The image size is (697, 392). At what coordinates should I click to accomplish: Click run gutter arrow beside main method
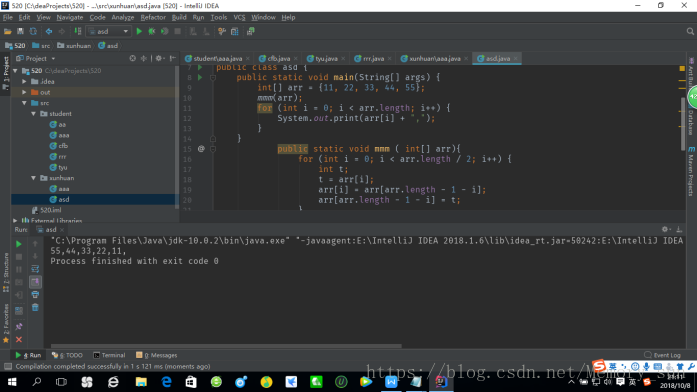200,77
